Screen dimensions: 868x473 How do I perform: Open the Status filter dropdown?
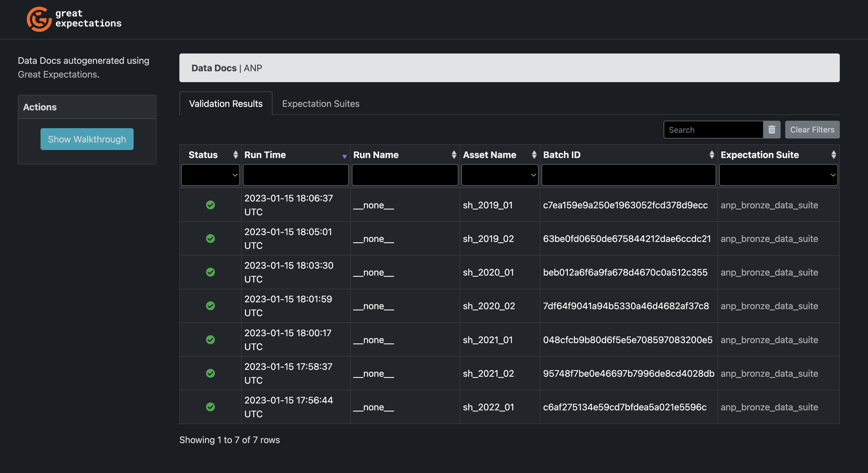pos(210,175)
